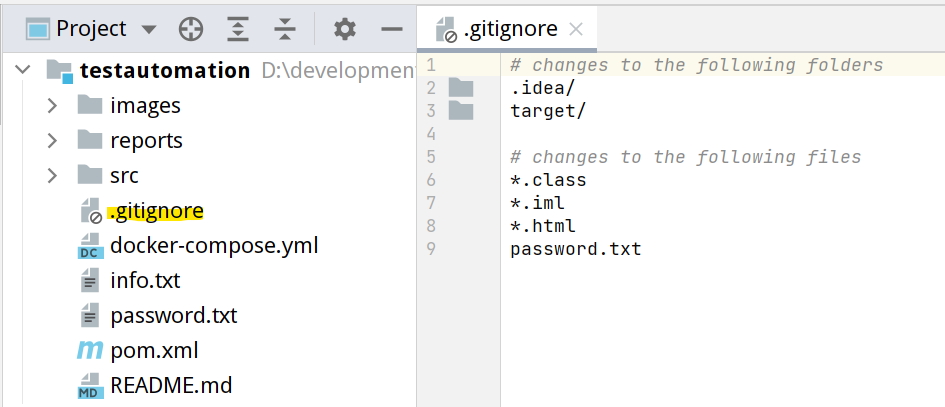Click the folder gutter icon on line 2
This screenshot has width=945, height=407.
(x=461, y=88)
